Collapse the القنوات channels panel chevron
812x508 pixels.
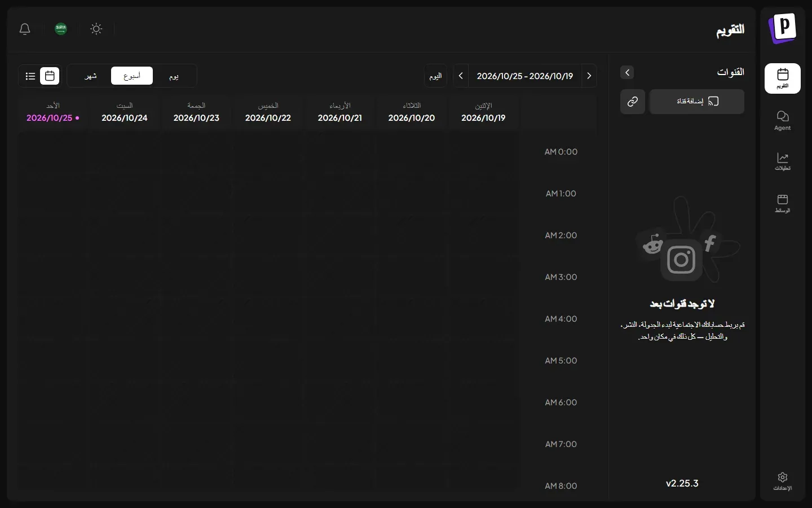pos(627,72)
